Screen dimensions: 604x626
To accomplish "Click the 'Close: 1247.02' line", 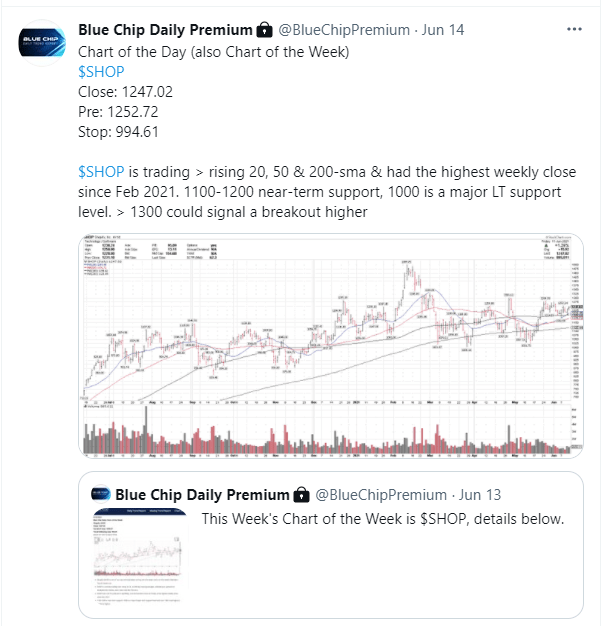I will [125, 92].
